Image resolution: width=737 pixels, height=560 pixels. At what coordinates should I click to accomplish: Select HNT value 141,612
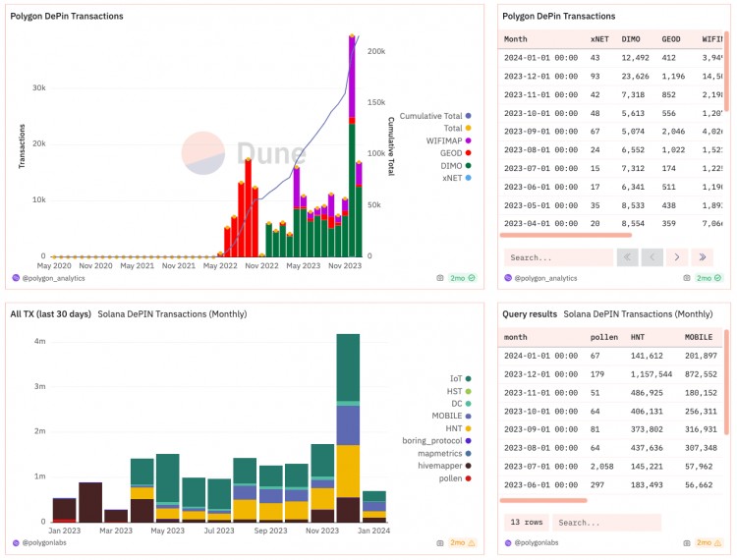tap(647, 356)
